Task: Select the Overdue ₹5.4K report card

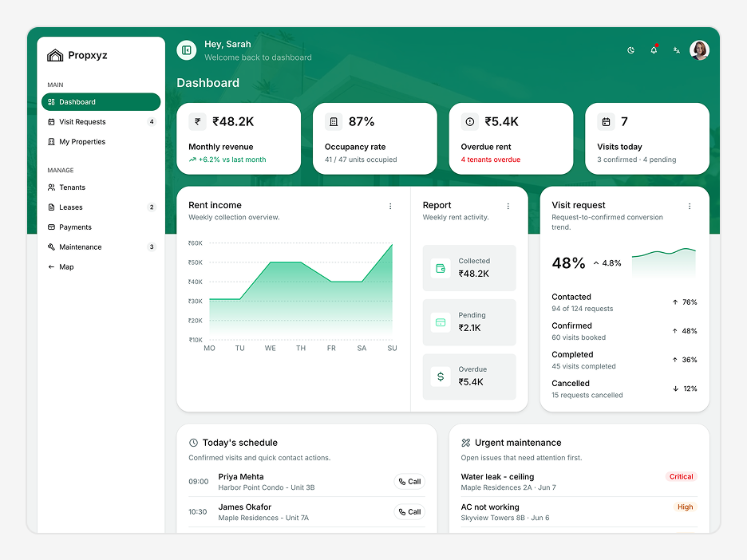Action: click(x=469, y=377)
